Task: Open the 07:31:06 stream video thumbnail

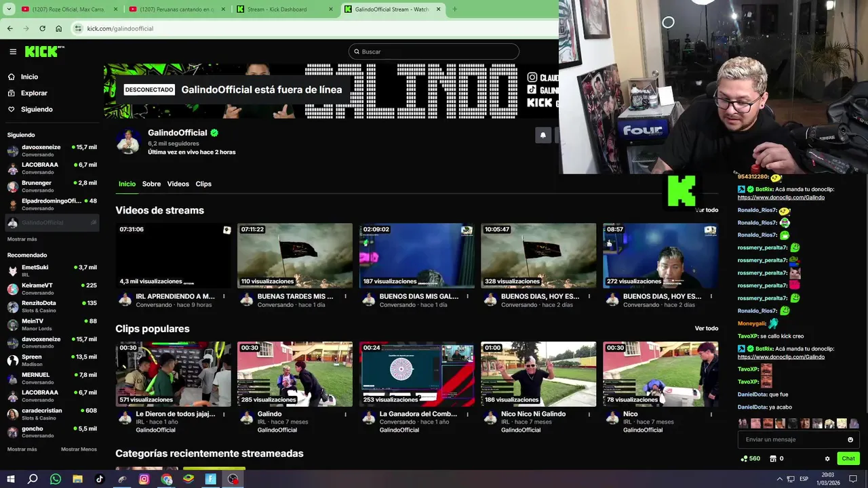Action: click(x=173, y=256)
